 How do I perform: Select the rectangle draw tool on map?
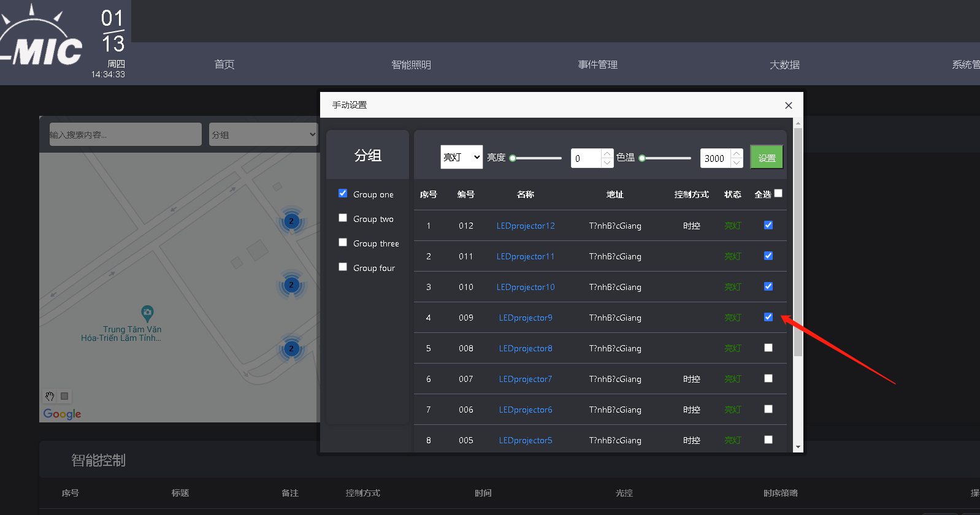pos(64,396)
